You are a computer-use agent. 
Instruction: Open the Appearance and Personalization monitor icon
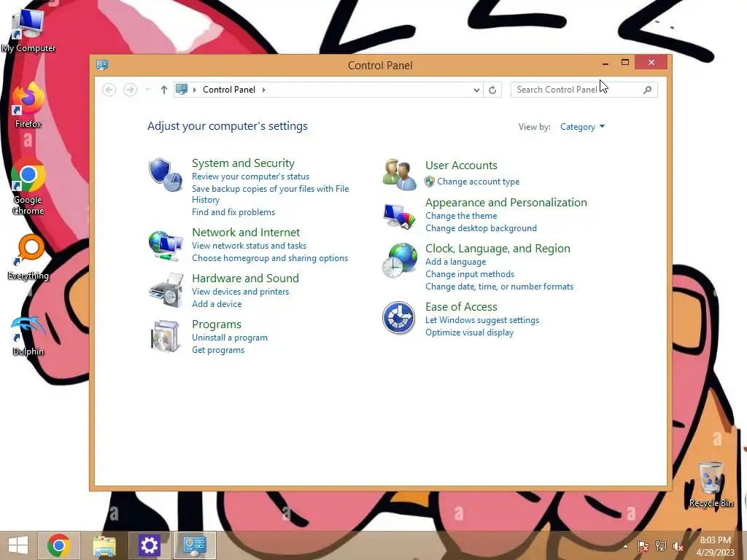[399, 216]
